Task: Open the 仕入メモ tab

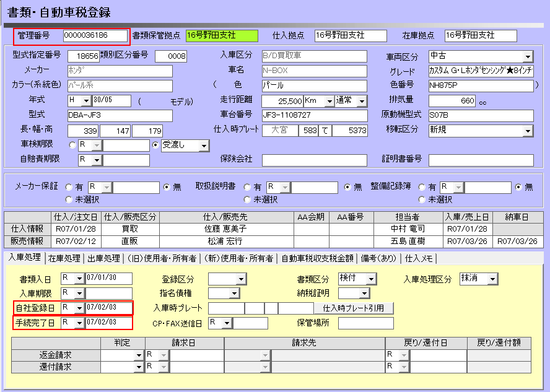Action: [419, 258]
